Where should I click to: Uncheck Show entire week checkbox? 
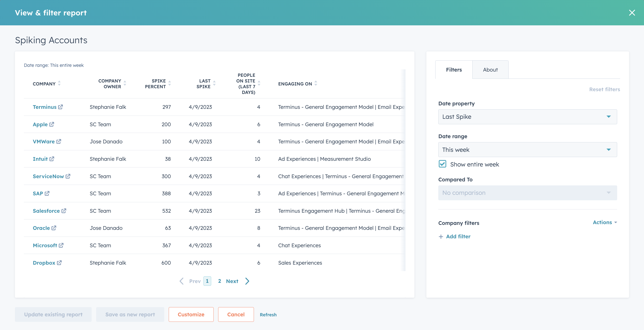443,164
